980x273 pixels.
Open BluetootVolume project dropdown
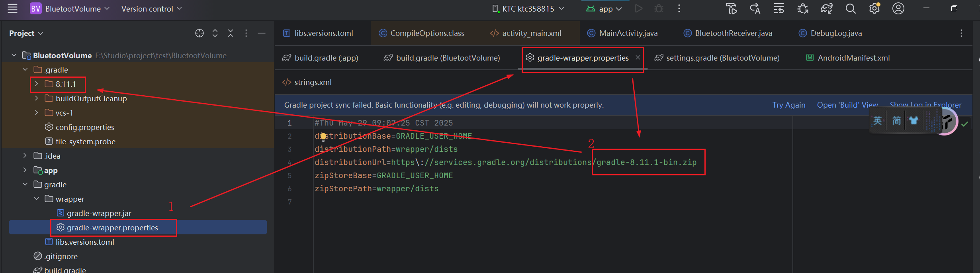pos(70,9)
